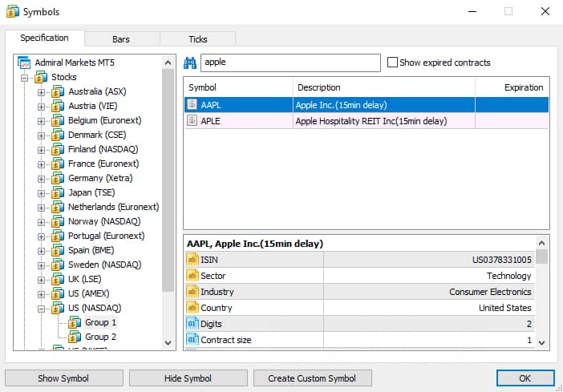Click the APLE symbol dollar icon
Image resolution: width=563 pixels, height=392 pixels.
click(x=192, y=120)
